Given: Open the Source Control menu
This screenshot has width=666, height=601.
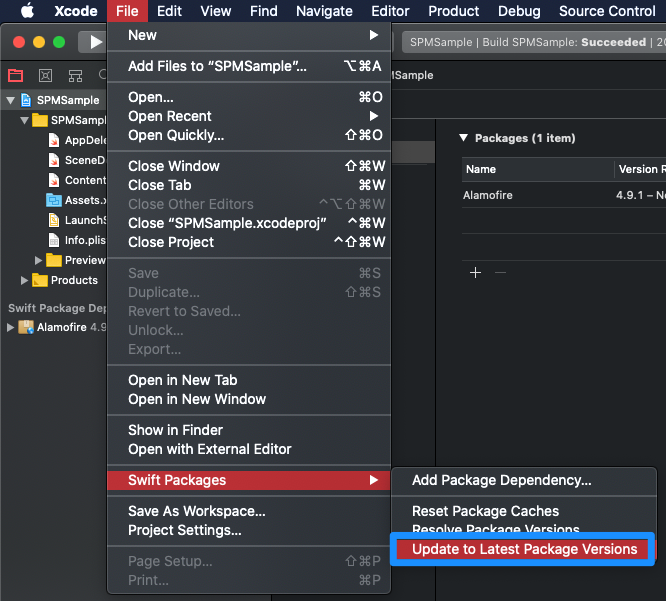Looking at the screenshot, I should click(607, 11).
